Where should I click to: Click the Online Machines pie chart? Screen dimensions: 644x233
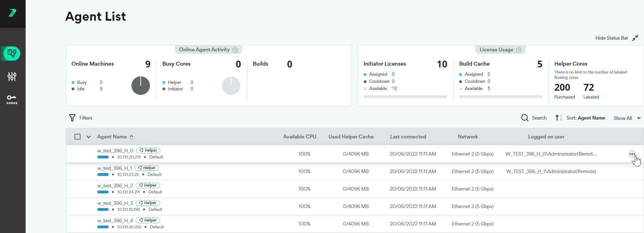(141, 86)
